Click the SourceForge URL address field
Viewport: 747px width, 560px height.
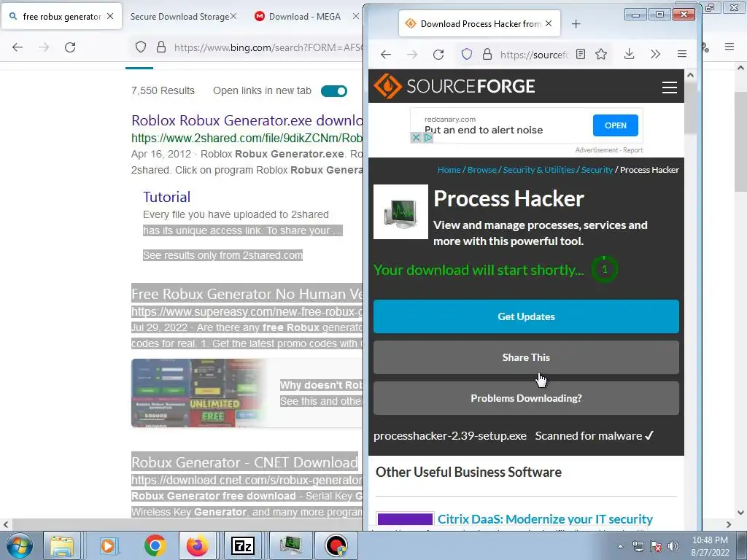click(x=535, y=54)
